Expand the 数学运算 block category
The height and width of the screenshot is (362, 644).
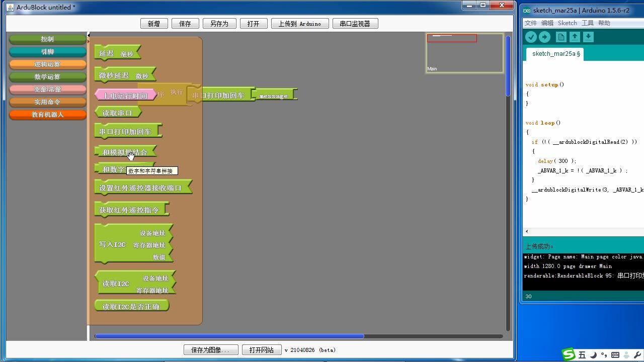(47, 77)
